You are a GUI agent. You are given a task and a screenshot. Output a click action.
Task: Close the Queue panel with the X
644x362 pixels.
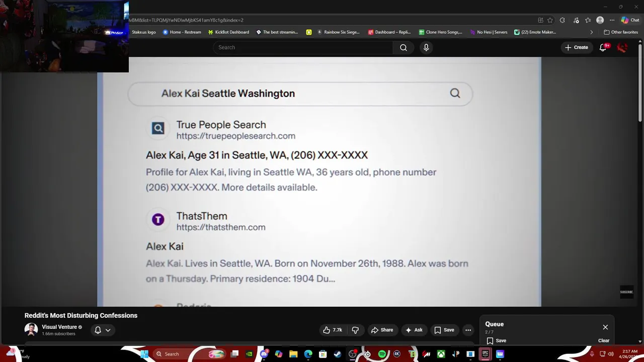tap(605, 327)
